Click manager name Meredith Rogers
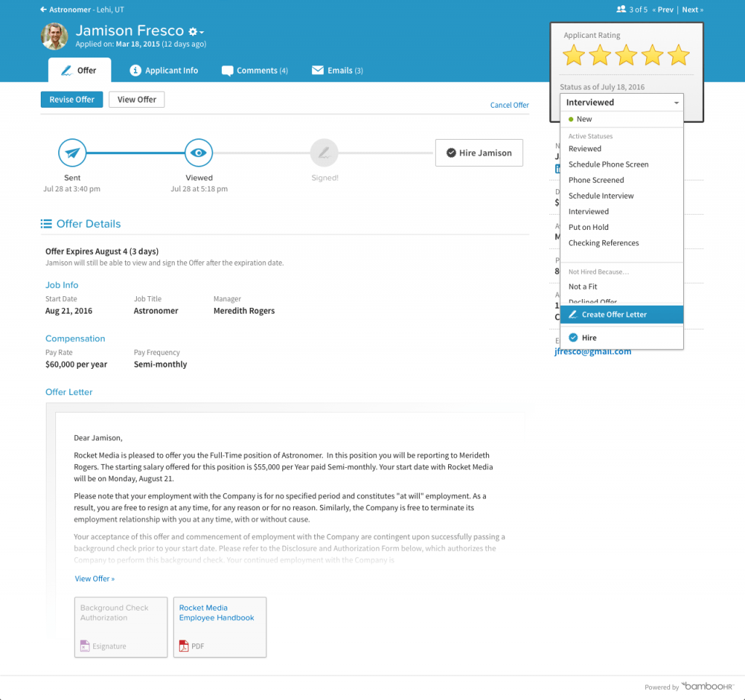 (x=244, y=311)
